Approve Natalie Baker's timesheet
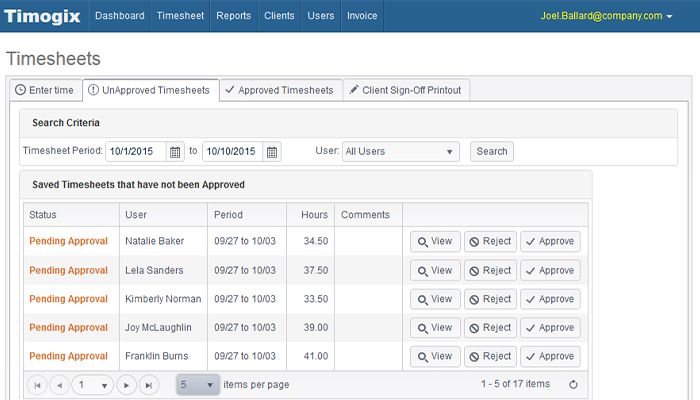Viewport: 700px width, 400px height. [550, 242]
